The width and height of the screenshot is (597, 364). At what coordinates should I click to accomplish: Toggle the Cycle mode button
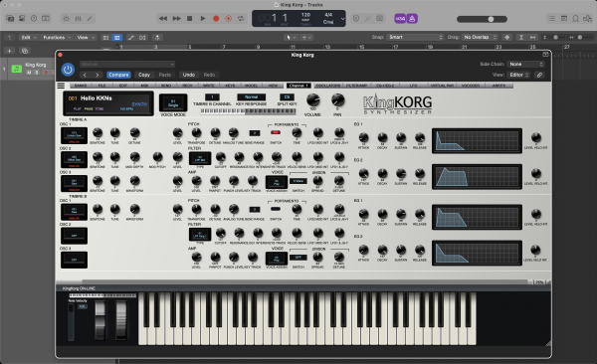[241, 18]
